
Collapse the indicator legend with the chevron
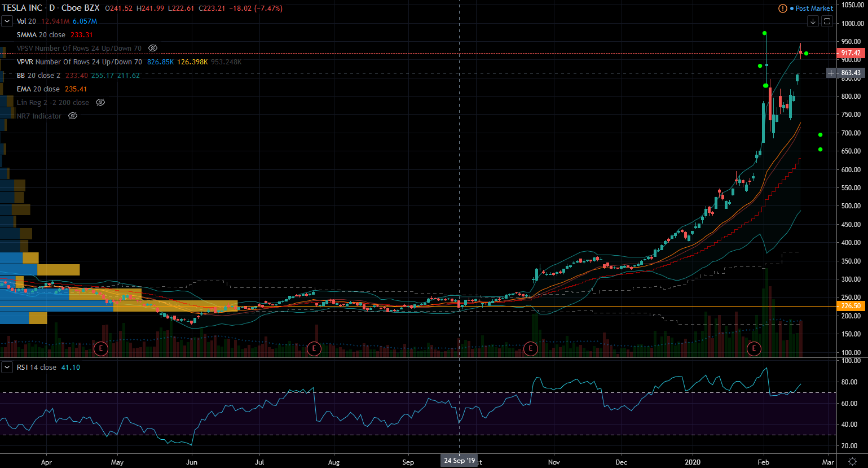(x=7, y=21)
